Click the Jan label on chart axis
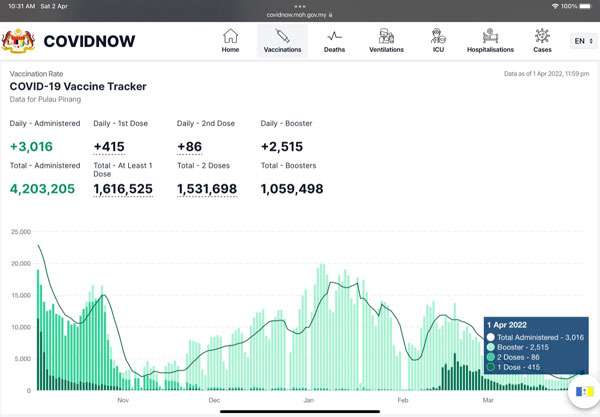Viewport: 600px width, 417px height. tap(308, 400)
